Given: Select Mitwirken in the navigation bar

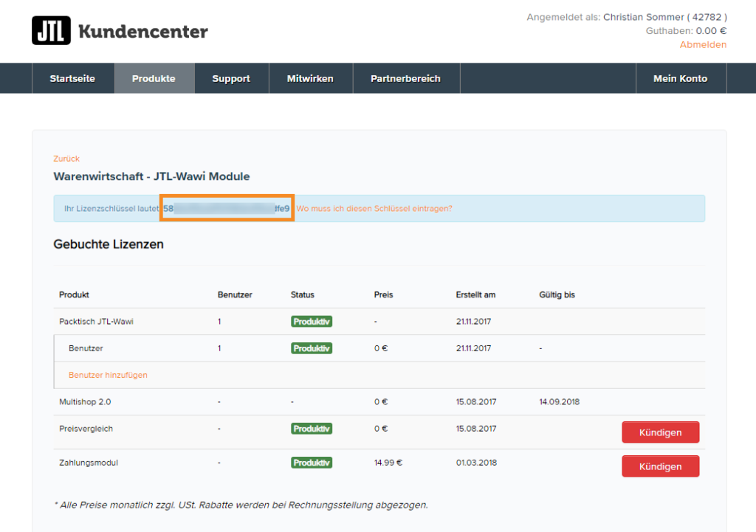Looking at the screenshot, I should click(x=310, y=78).
